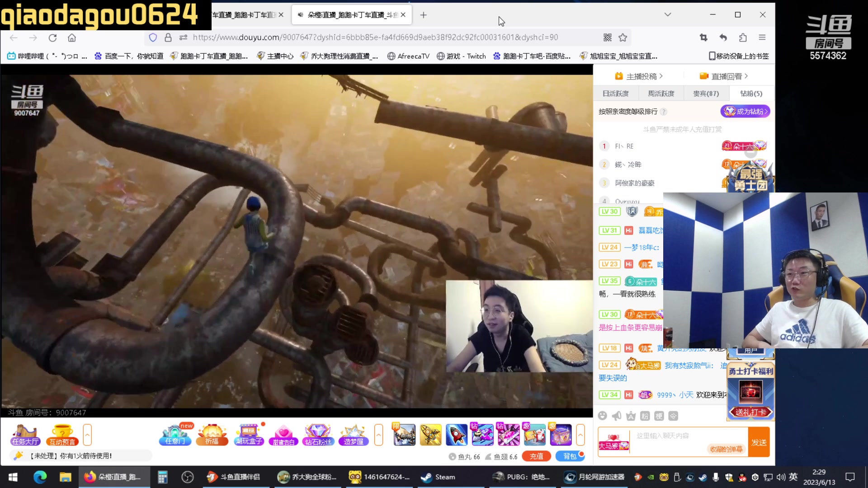Viewport: 868px width, 488px height.
Task: Open the 任务大厅 task hall icon
Action: click(25, 435)
